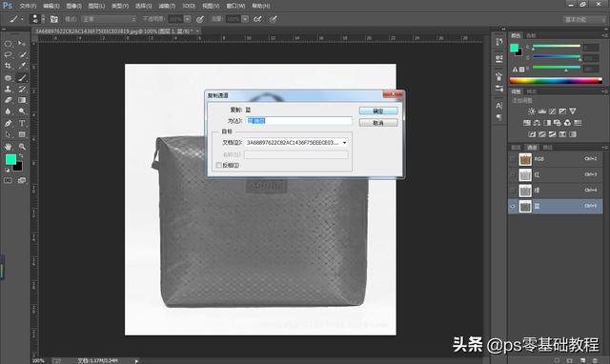Change the screen mode
Viewport: 610px width, 364px height.
[x=22, y=180]
